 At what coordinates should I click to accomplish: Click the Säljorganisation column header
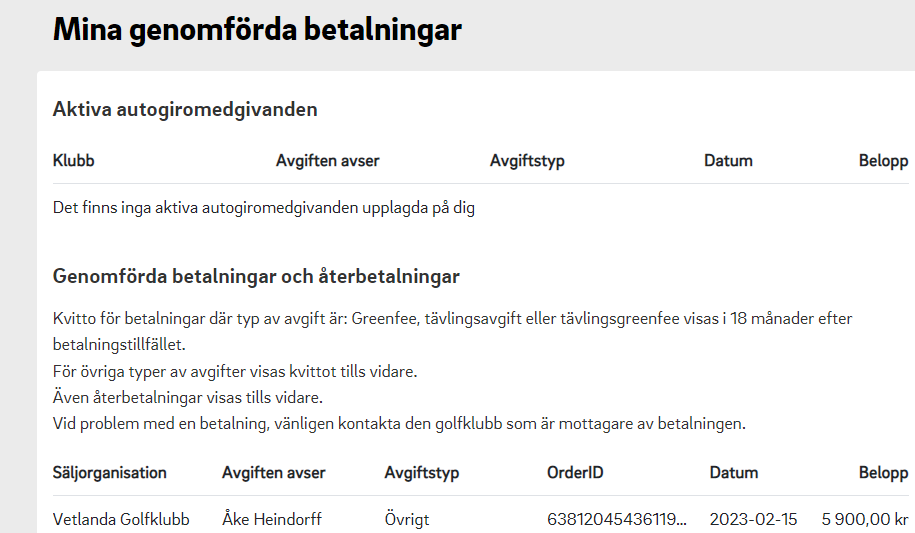[110, 473]
